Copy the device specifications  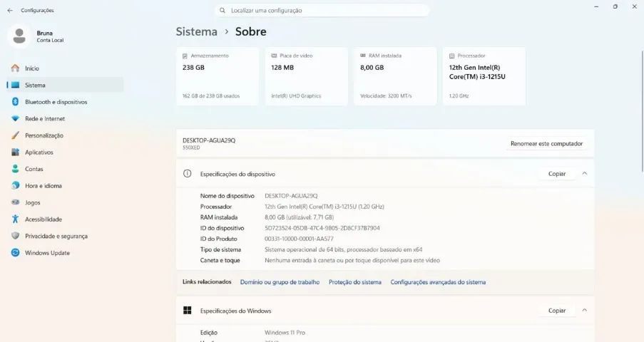[557, 174]
